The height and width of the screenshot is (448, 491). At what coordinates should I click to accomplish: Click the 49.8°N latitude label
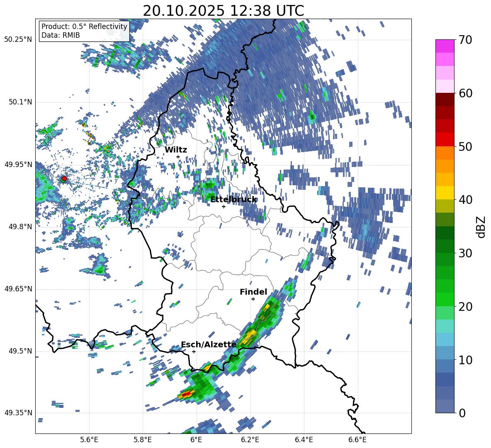(x=20, y=227)
